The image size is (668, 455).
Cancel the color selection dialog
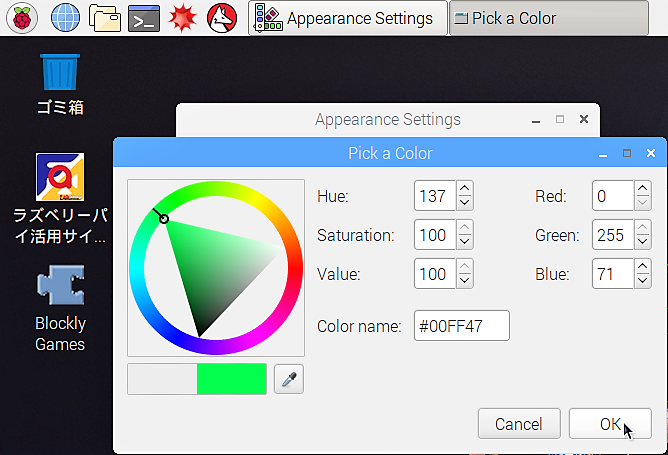[519, 423]
